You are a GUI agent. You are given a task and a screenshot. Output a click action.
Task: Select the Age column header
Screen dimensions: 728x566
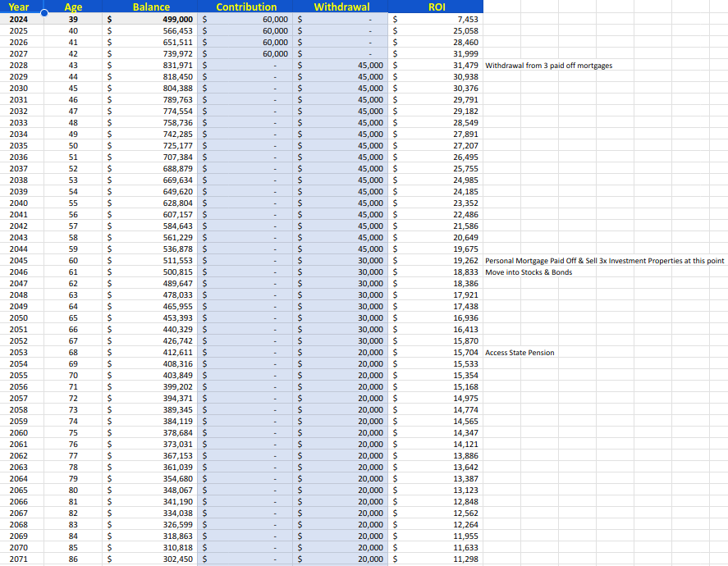pos(73,7)
